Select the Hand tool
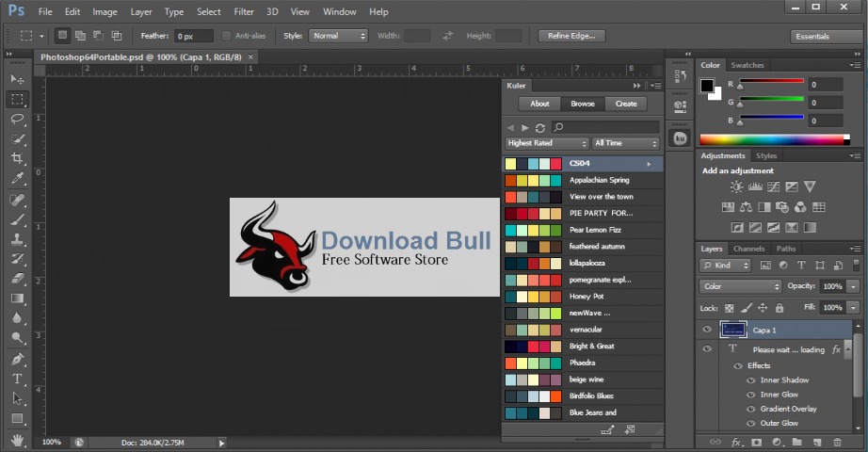 17,441
